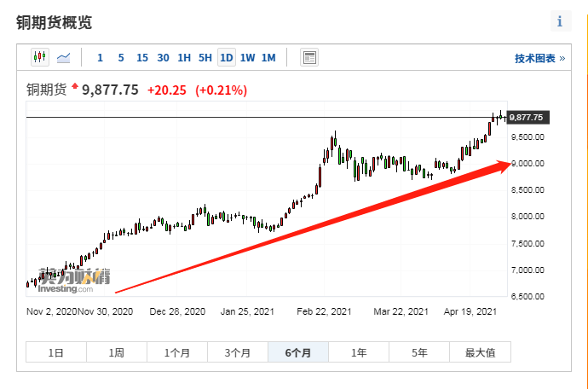The width and height of the screenshot is (588, 389).
Task: Show the 1个月 time range
Action: click(177, 352)
